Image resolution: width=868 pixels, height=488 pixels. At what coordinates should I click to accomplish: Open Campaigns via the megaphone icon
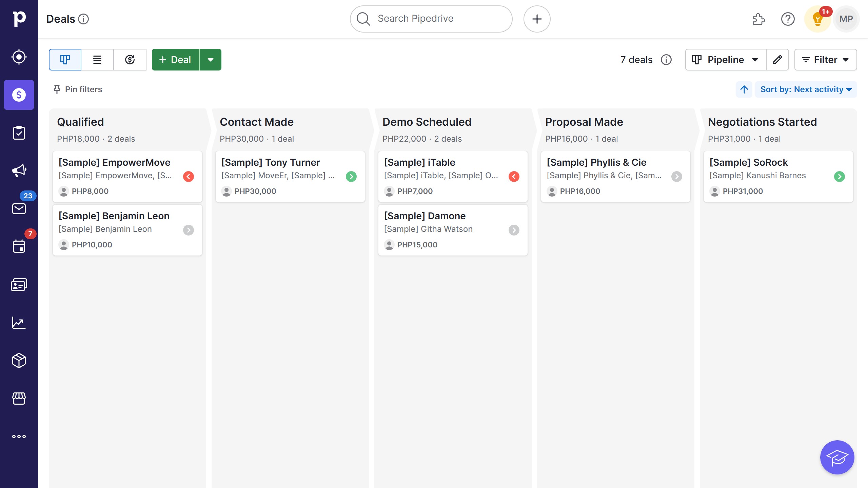click(x=19, y=170)
